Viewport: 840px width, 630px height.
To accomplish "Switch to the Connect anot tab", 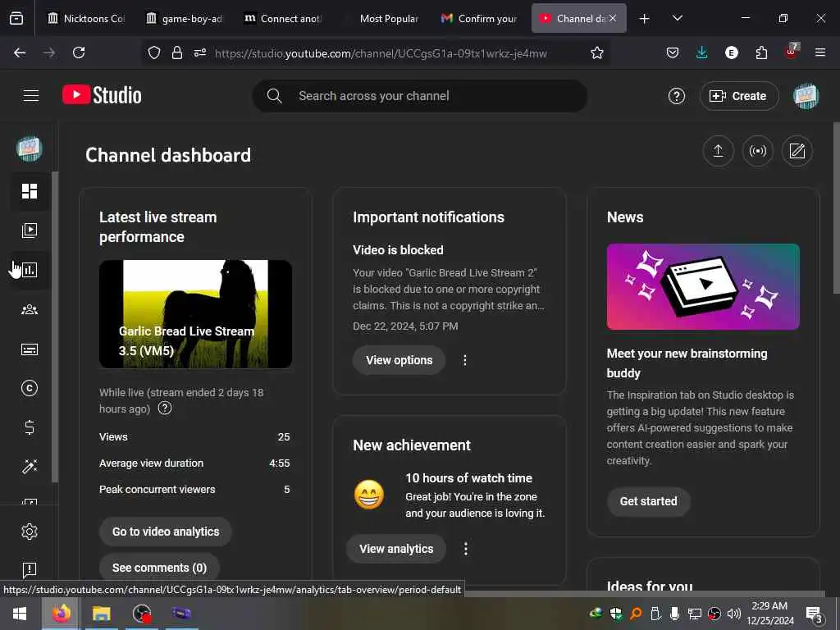I will (283, 18).
